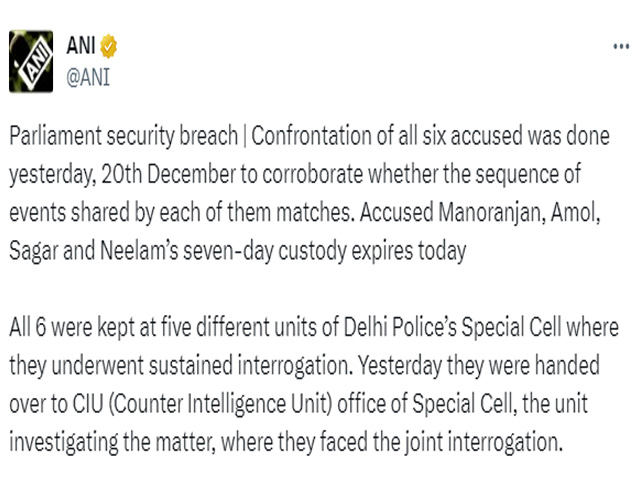Screen dimensions: 640x480
Task: Click the name "Amol" in the first paragraph
Action: (575, 212)
